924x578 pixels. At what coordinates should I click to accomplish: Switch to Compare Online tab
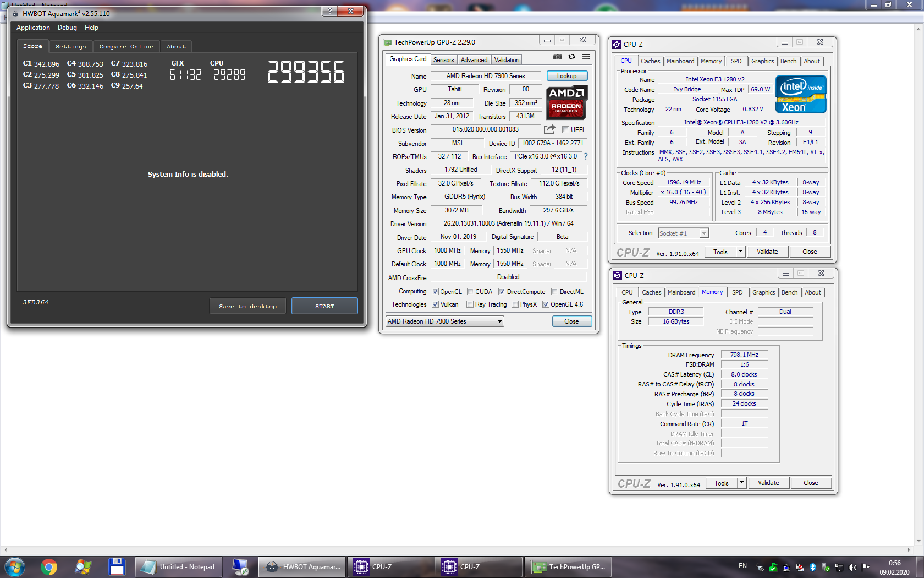point(127,47)
